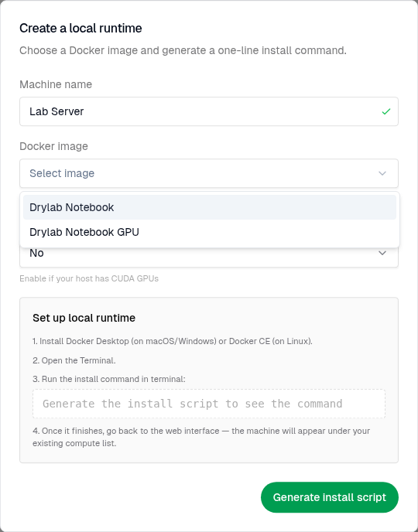
Task: Click the 'Docker image' label
Action: pyautogui.click(x=53, y=146)
